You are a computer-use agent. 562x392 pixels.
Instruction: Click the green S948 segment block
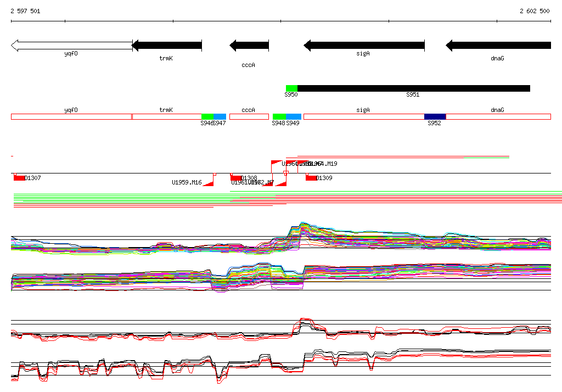pos(279,116)
